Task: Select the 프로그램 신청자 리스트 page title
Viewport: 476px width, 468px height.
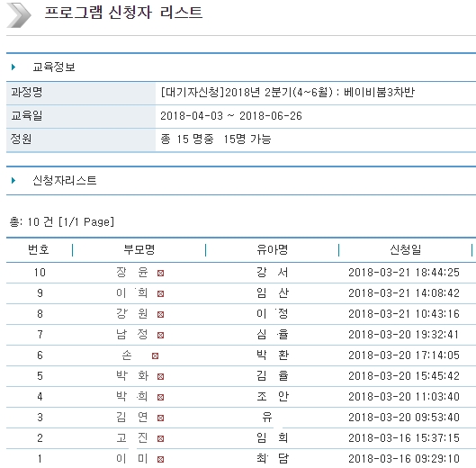Action: tap(123, 13)
